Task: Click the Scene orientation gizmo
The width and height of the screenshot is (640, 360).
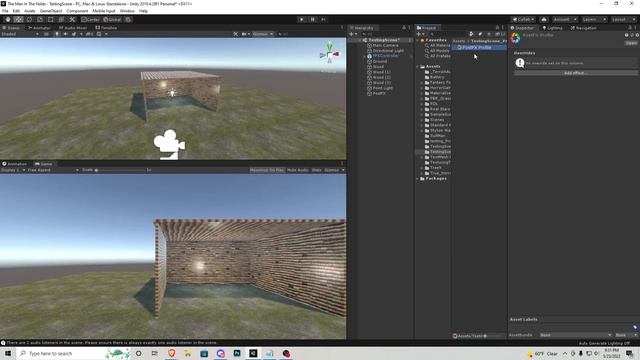Action: coord(330,53)
